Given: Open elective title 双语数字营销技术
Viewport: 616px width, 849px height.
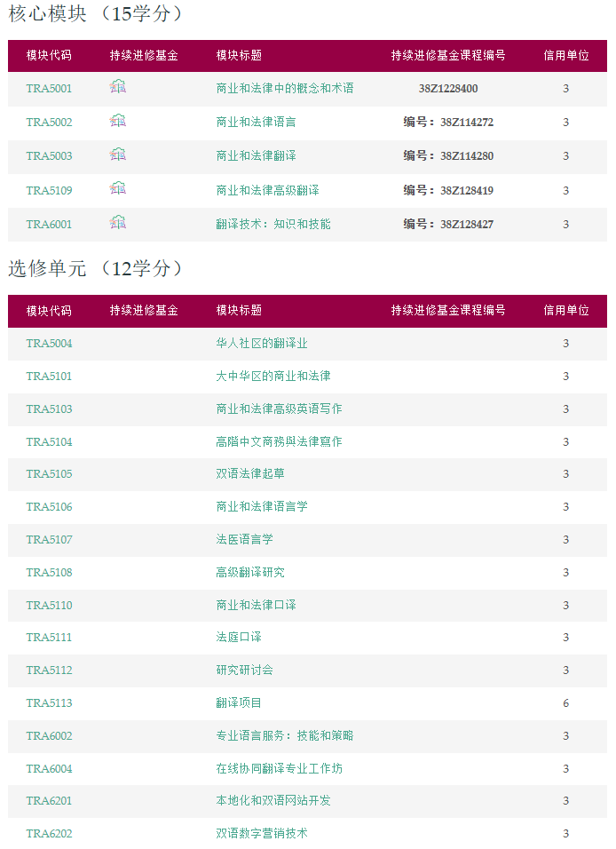Looking at the screenshot, I should (262, 833).
